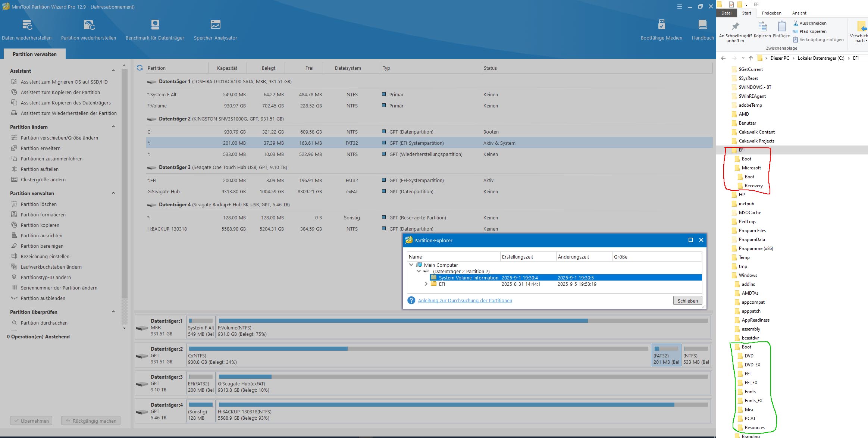This screenshot has height=438, width=868.
Task: Open the Ansicht ribbon tab
Action: click(799, 13)
